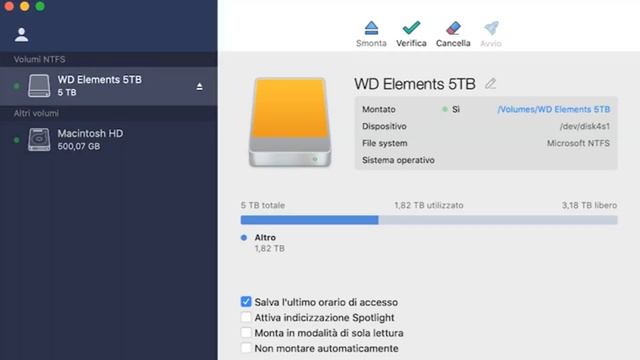Image resolution: width=640 pixels, height=360 pixels.
Task: Click the 3,18 TB libero label
Action: (589, 205)
